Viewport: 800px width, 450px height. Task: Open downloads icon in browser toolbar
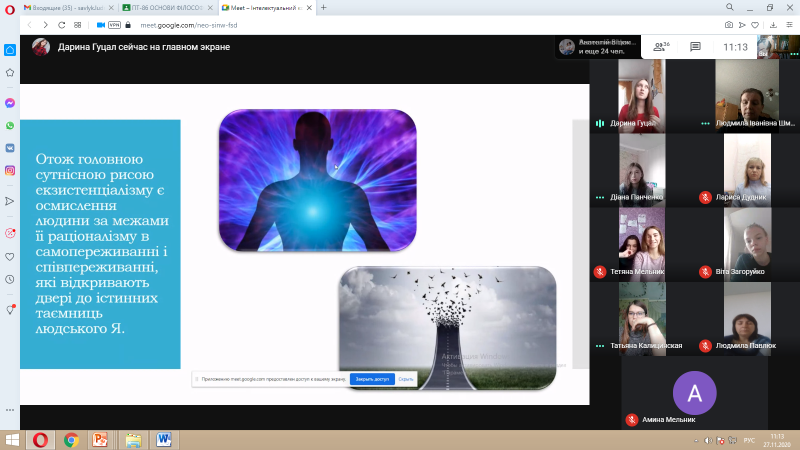coord(773,25)
